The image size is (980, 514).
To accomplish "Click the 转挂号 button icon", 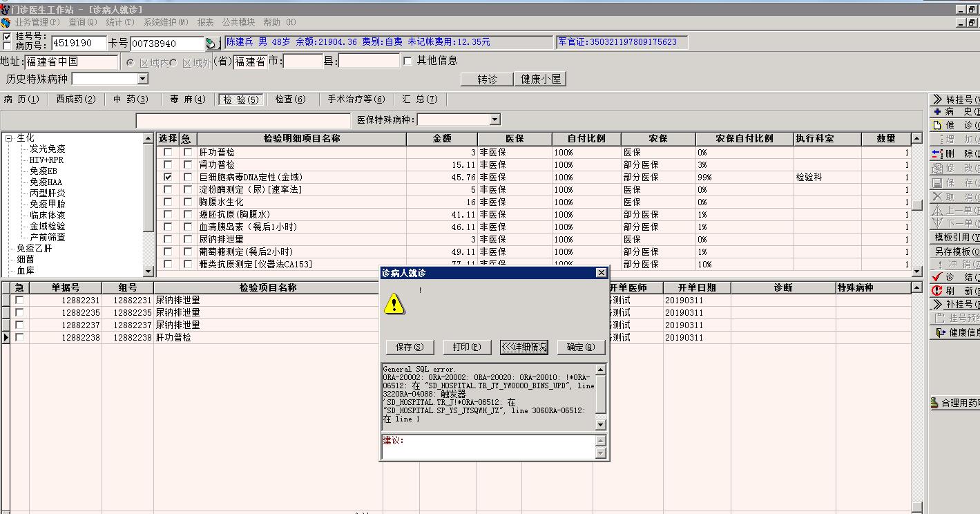I will [x=937, y=99].
